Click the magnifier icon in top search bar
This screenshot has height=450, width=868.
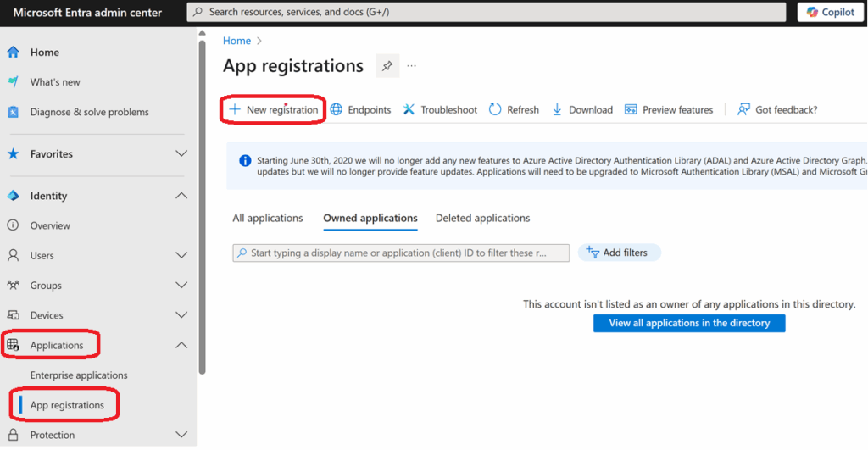(198, 12)
